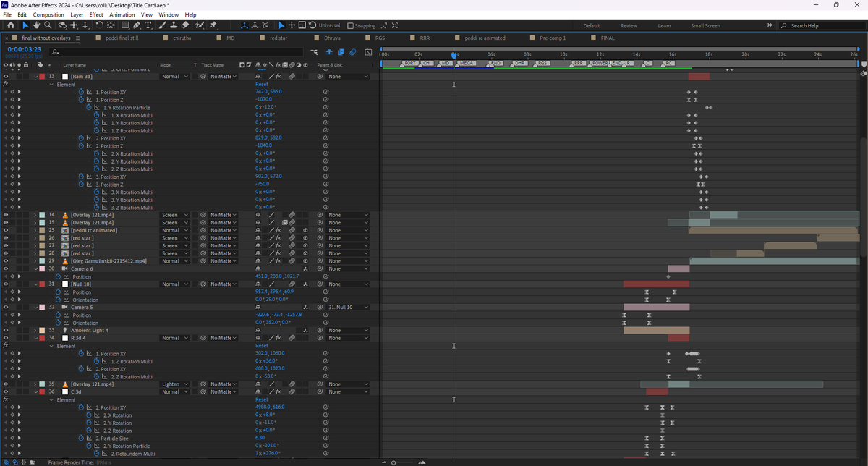
Task: Select the Rotation tool
Action: [99, 25]
